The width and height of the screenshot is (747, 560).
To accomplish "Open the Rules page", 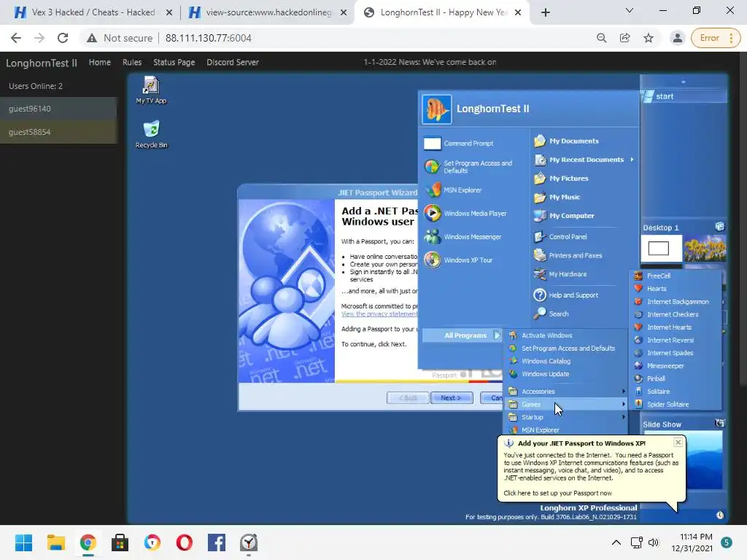I will (x=132, y=63).
